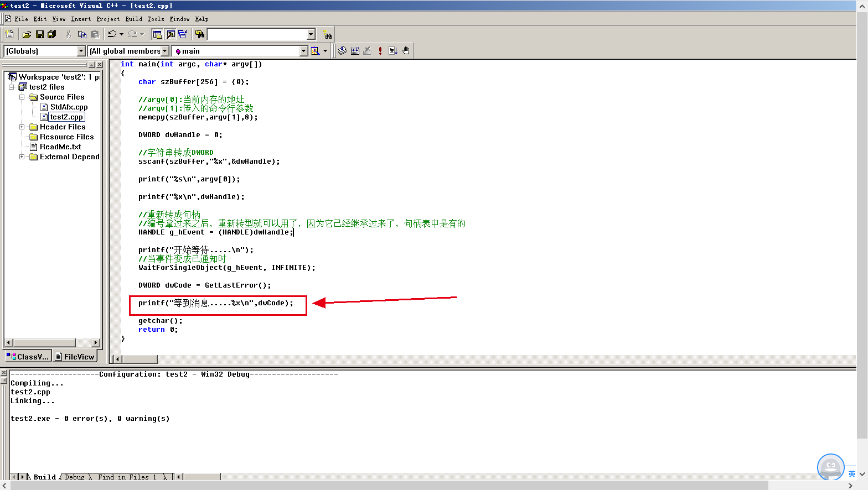Close the Output pane with its X
The height and width of the screenshot is (490, 868).
point(4,373)
